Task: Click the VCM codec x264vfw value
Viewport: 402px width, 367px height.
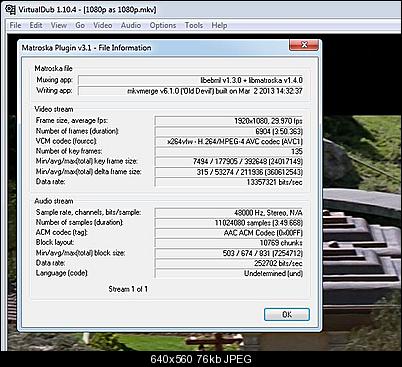Action: click(229, 141)
